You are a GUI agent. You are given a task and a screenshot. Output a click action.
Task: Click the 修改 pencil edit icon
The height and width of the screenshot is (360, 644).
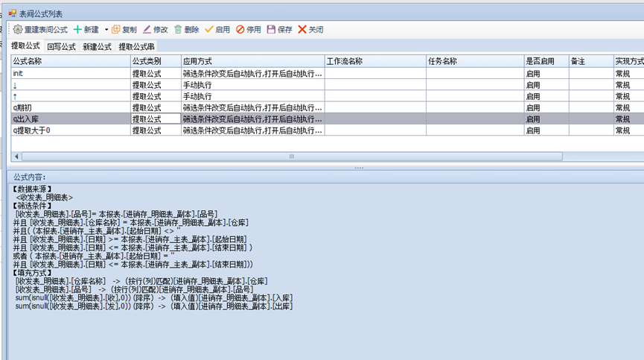pyautogui.click(x=147, y=30)
